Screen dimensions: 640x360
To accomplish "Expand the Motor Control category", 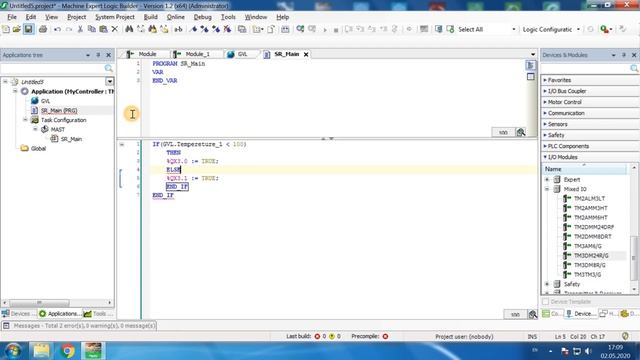I will tap(545, 102).
